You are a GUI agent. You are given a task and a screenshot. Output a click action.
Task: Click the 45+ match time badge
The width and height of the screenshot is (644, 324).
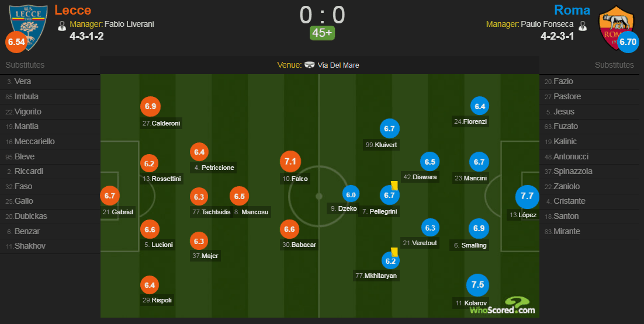(x=322, y=33)
